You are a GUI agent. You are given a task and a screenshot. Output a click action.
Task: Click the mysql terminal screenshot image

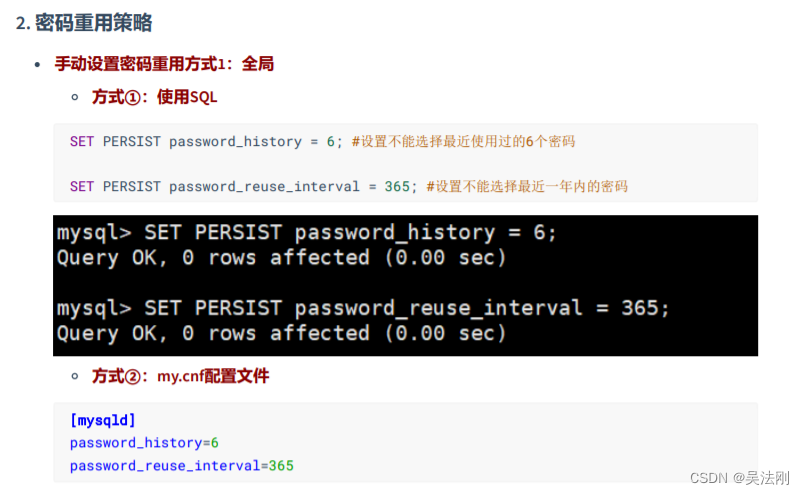tap(405, 285)
